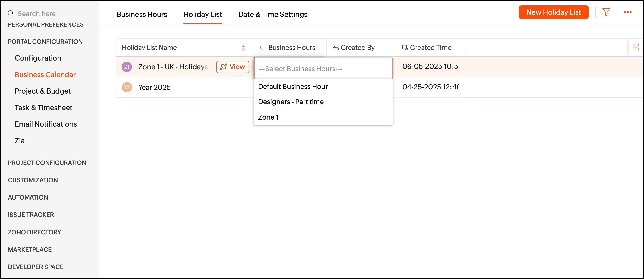Open Project & Budget settings
Viewport: 644px width, 279px height.
[x=43, y=91]
